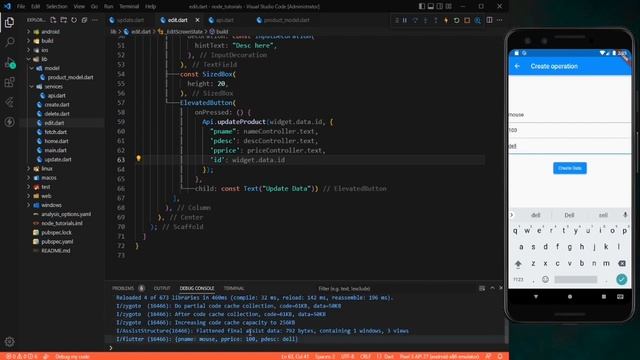Open the File menu

point(21,7)
